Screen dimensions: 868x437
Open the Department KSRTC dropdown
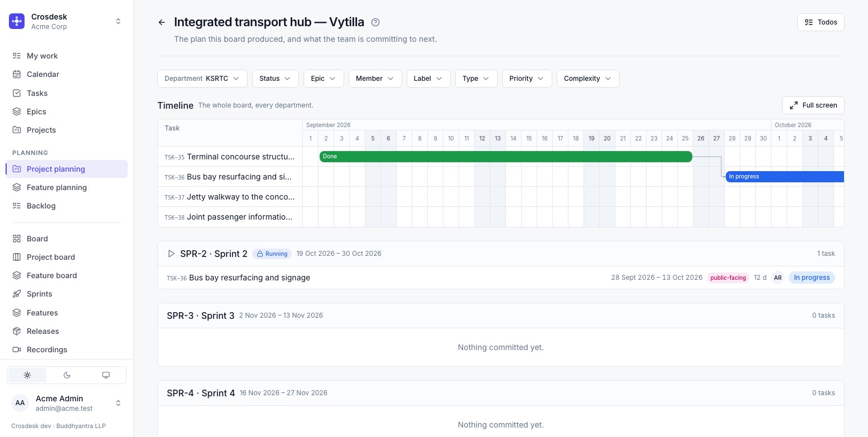point(202,79)
